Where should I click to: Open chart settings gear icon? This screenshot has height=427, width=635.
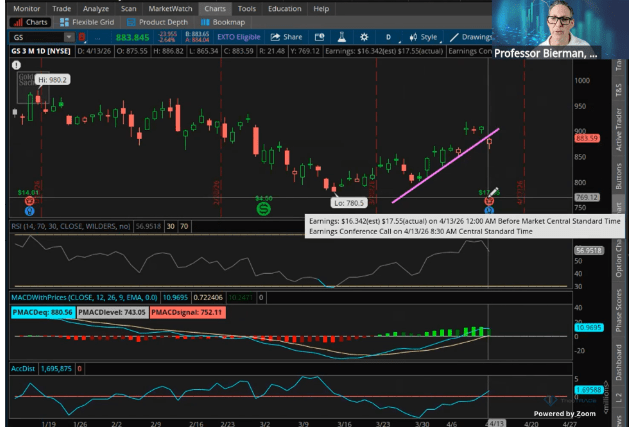(364, 37)
